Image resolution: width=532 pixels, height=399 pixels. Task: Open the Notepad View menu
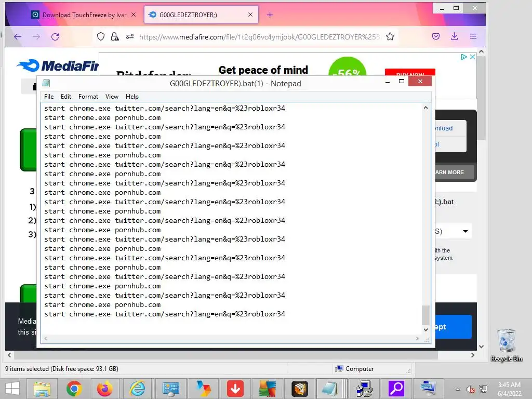[x=112, y=97]
